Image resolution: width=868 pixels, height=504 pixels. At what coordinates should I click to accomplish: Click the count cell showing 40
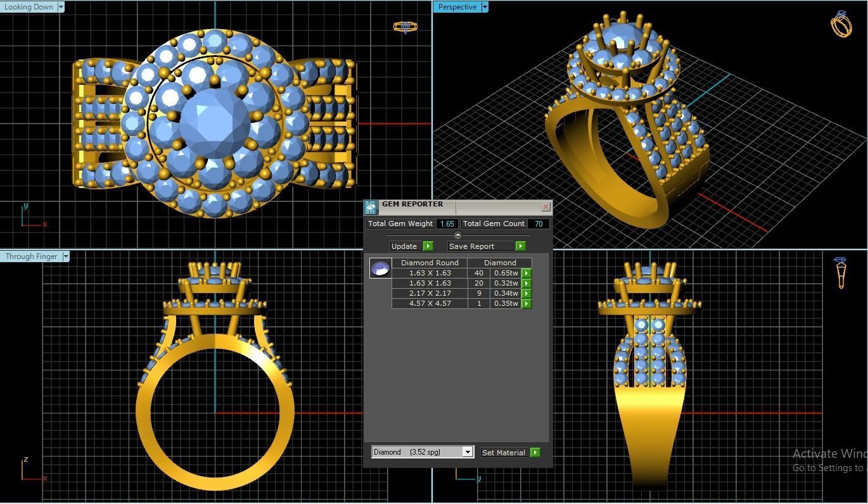pos(479,273)
